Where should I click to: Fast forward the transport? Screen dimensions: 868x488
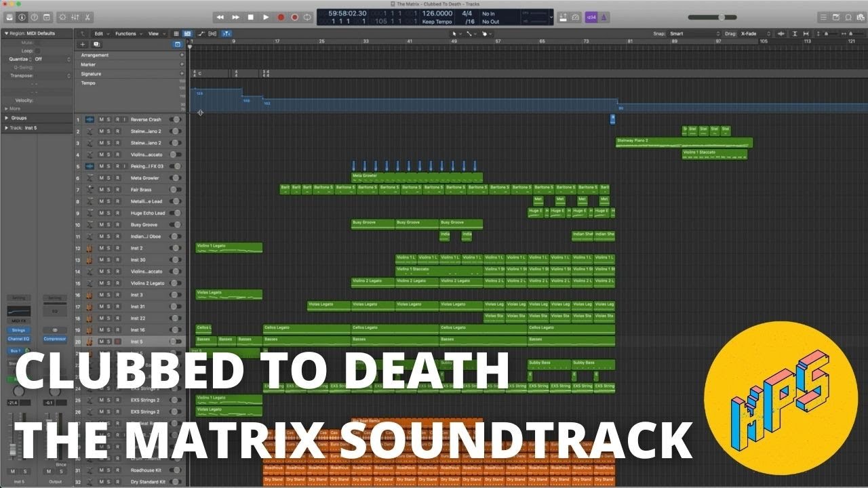(235, 17)
